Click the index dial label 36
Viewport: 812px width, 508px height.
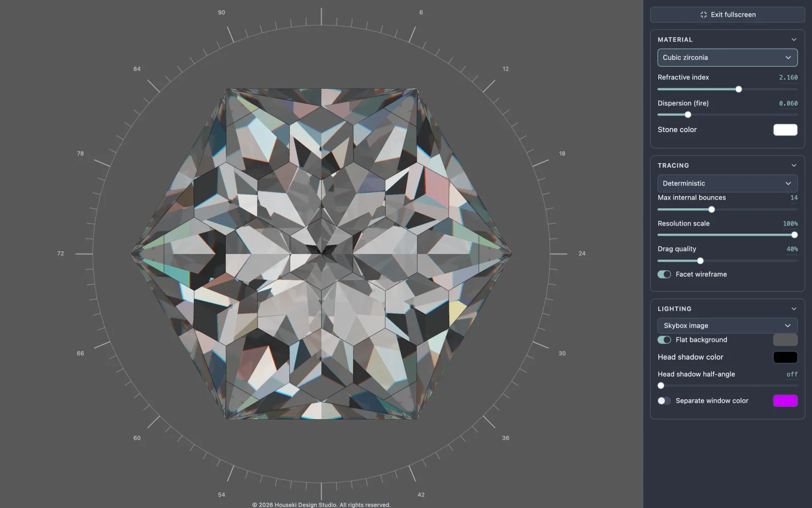click(x=505, y=438)
